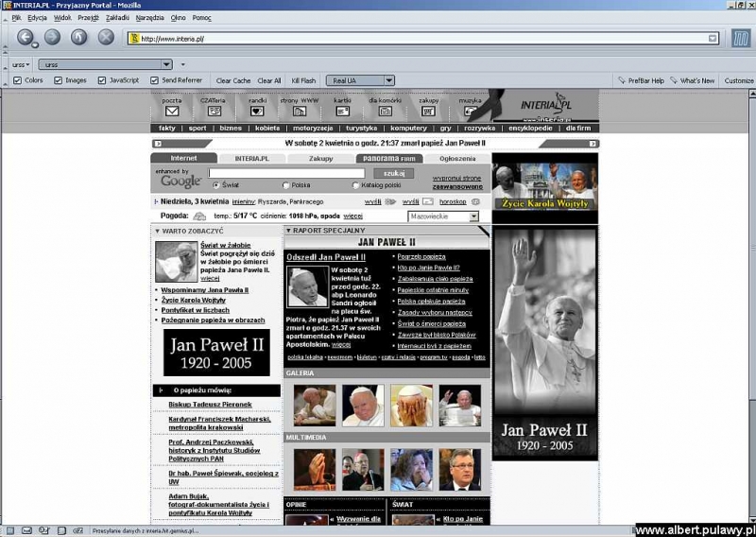
Task: Toggle the Colors checkbox
Action: coord(18,80)
